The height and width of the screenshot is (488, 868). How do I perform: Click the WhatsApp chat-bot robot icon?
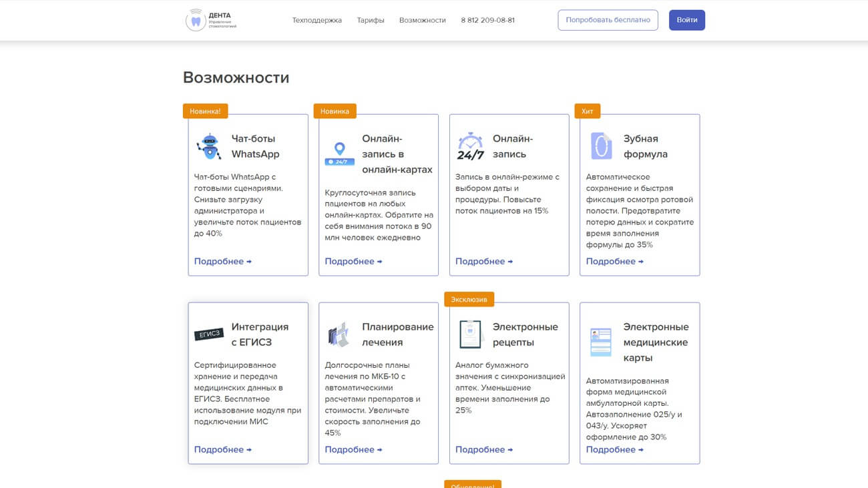[x=209, y=146]
